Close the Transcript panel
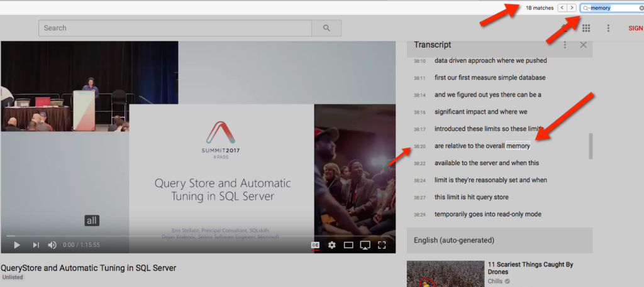Screen dimensions: 644x287 (x=583, y=45)
